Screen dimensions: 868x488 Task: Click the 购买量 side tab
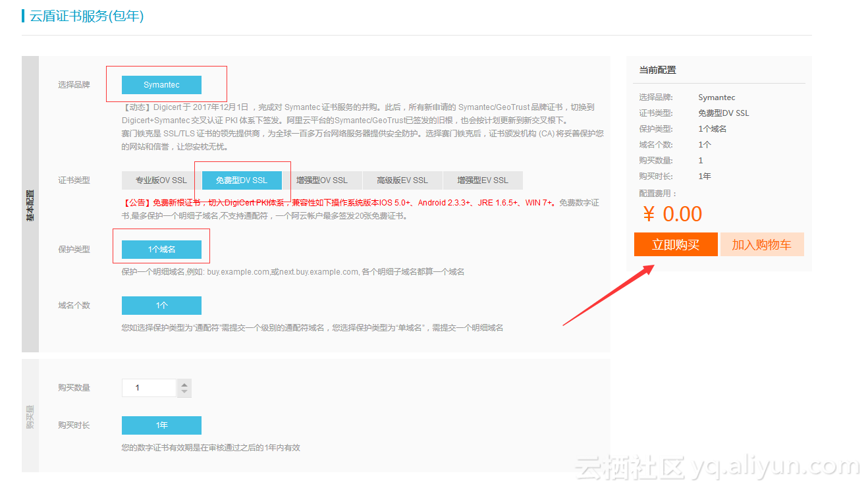(30, 416)
